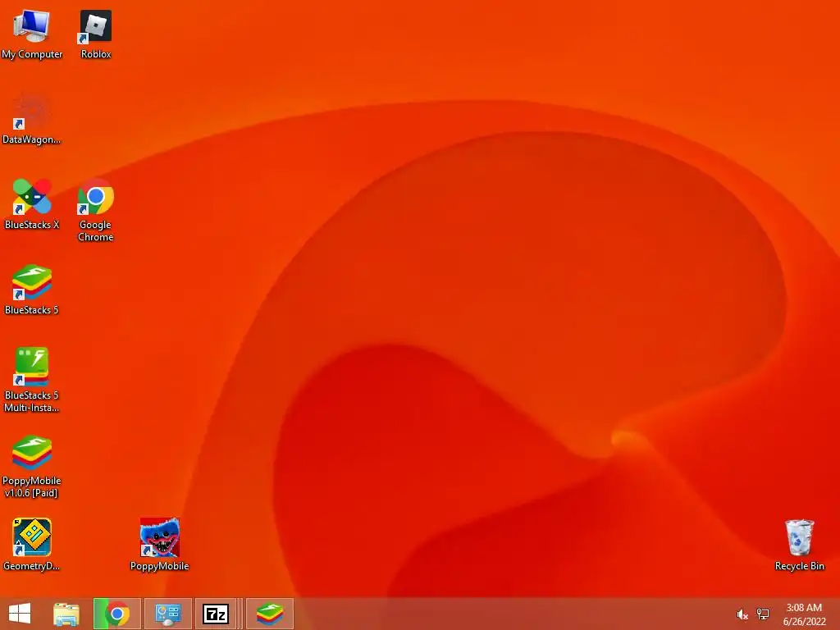Open the clock showing 3:08 AM
Viewport: 840px width, 630px height.
[804, 608]
